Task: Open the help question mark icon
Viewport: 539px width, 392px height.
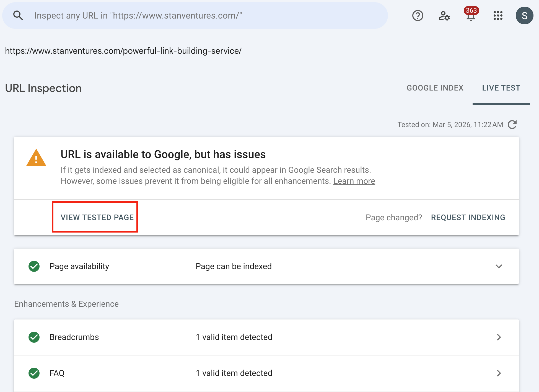Action: pyautogui.click(x=418, y=16)
